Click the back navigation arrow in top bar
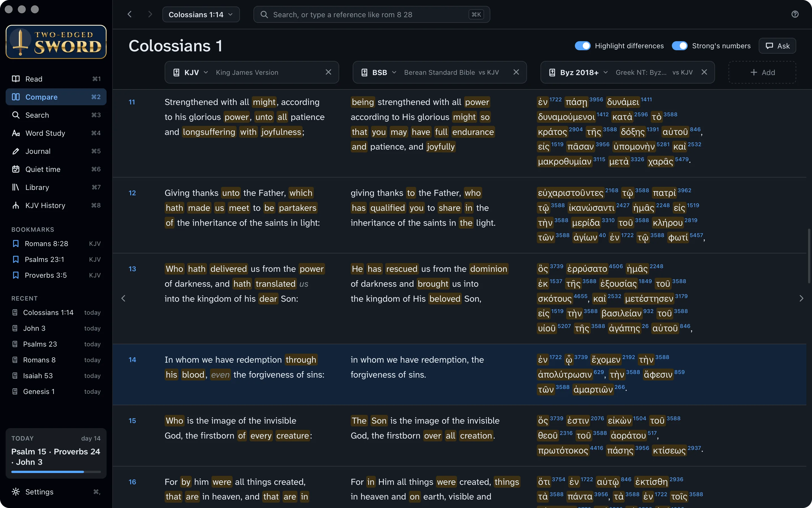The image size is (812, 508). [129, 14]
